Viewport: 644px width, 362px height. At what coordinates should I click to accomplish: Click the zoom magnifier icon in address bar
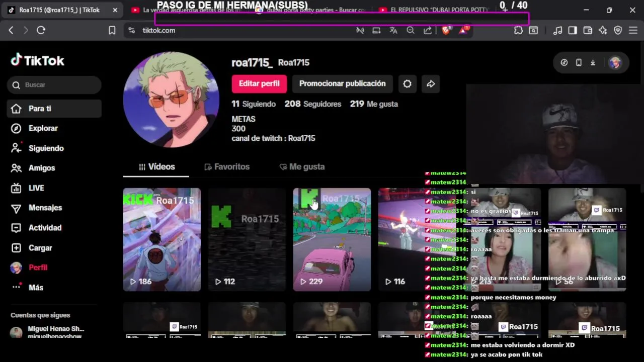point(411,30)
